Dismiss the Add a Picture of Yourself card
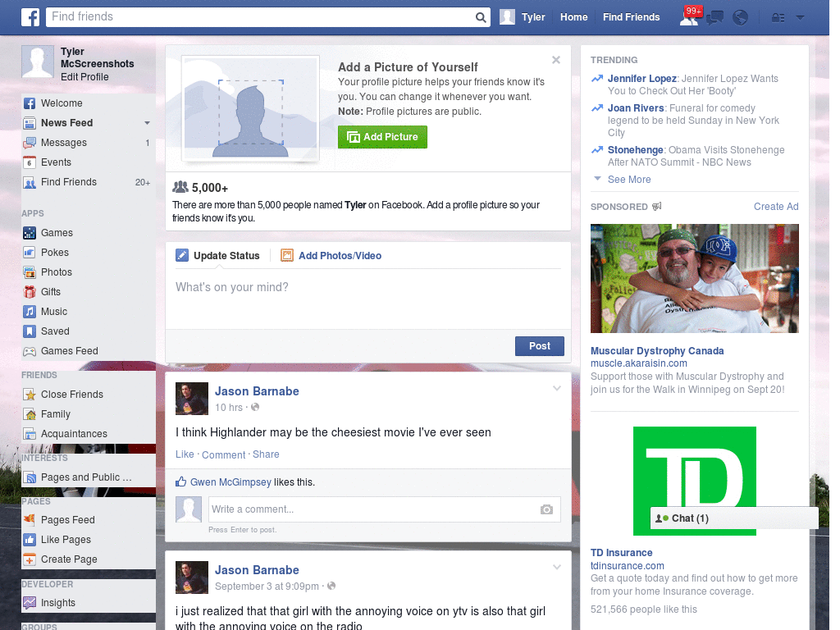This screenshot has width=840, height=630. [556, 60]
